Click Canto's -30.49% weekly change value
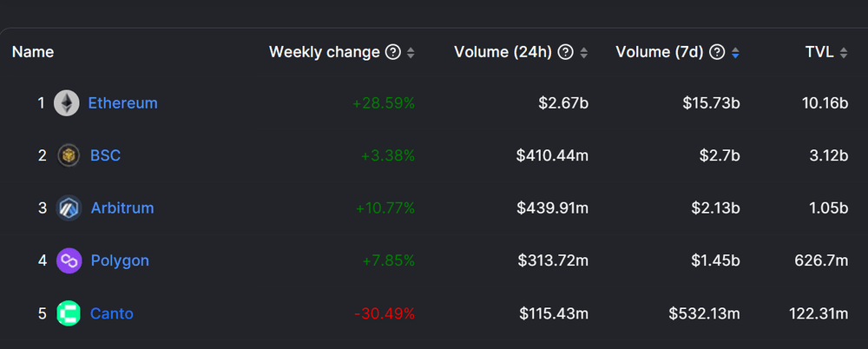Image resolution: width=868 pixels, height=349 pixels. (385, 313)
